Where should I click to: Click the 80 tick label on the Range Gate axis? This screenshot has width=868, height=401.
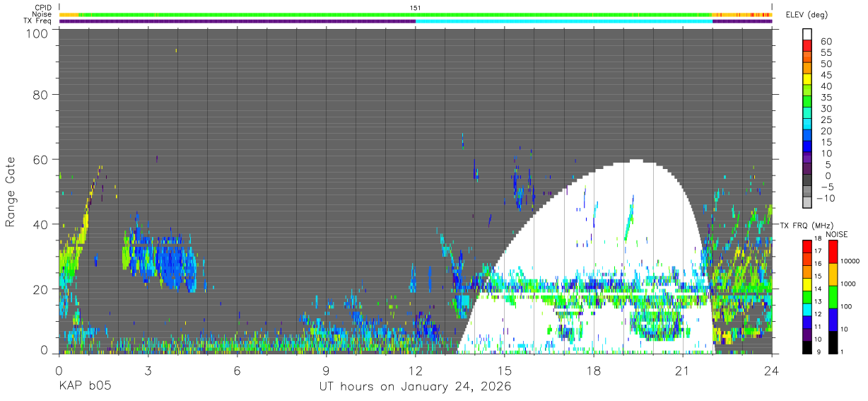coord(41,94)
